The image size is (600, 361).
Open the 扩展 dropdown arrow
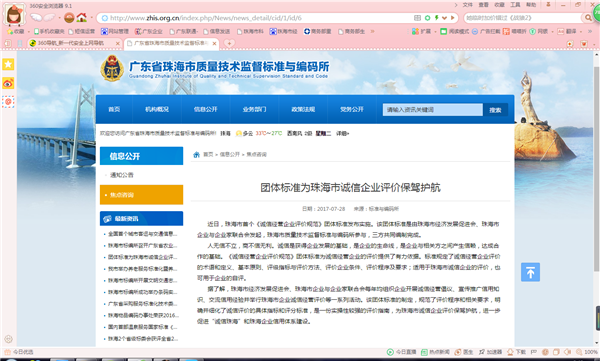point(435,32)
